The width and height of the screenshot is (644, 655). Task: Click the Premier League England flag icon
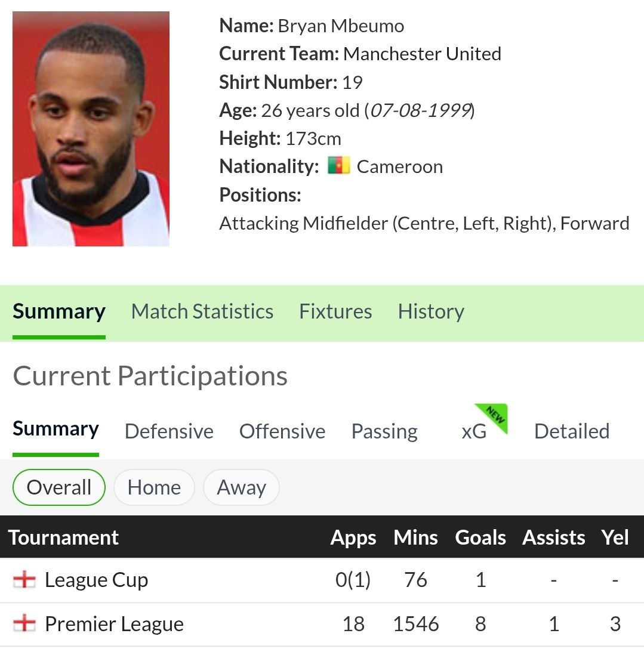point(24,624)
